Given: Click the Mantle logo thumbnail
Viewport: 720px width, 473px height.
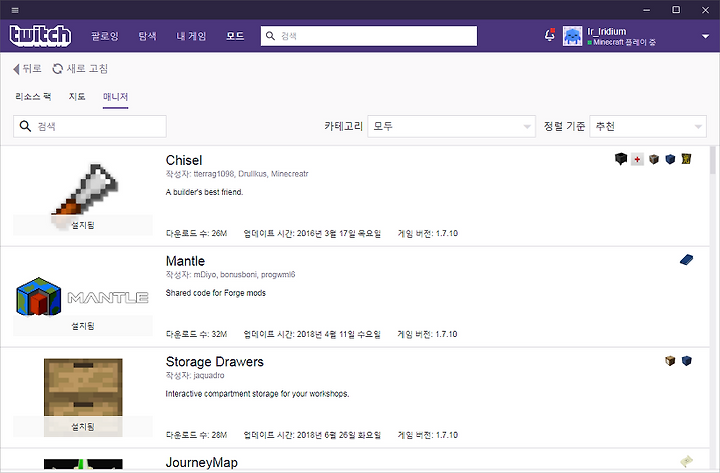Looking at the screenshot, I should coord(82,297).
